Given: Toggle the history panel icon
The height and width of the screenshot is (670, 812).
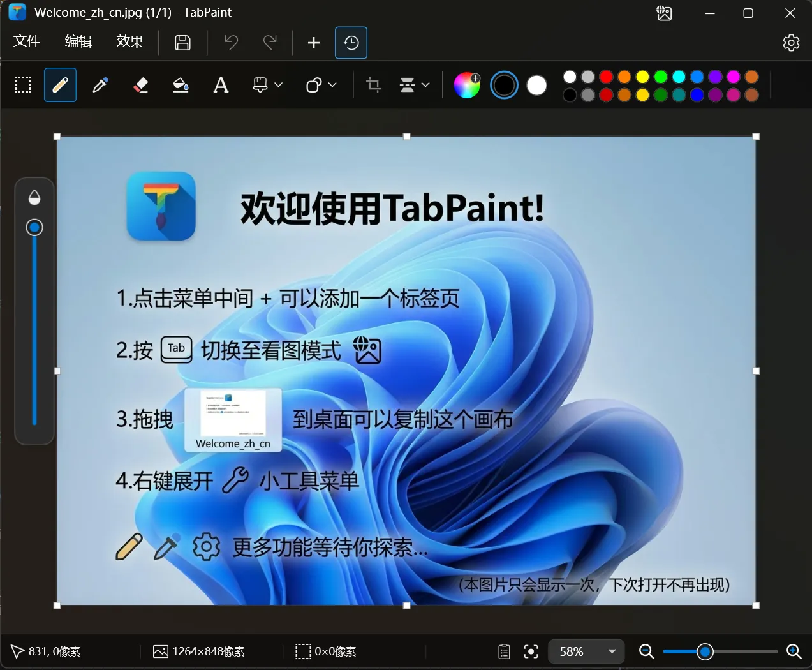Looking at the screenshot, I should (351, 43).
